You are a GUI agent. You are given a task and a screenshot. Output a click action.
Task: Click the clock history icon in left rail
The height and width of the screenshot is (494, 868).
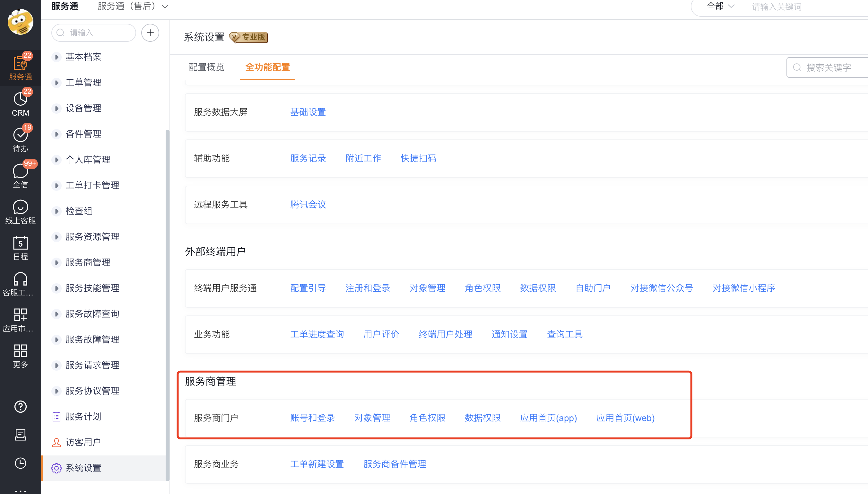pos(20,463)
